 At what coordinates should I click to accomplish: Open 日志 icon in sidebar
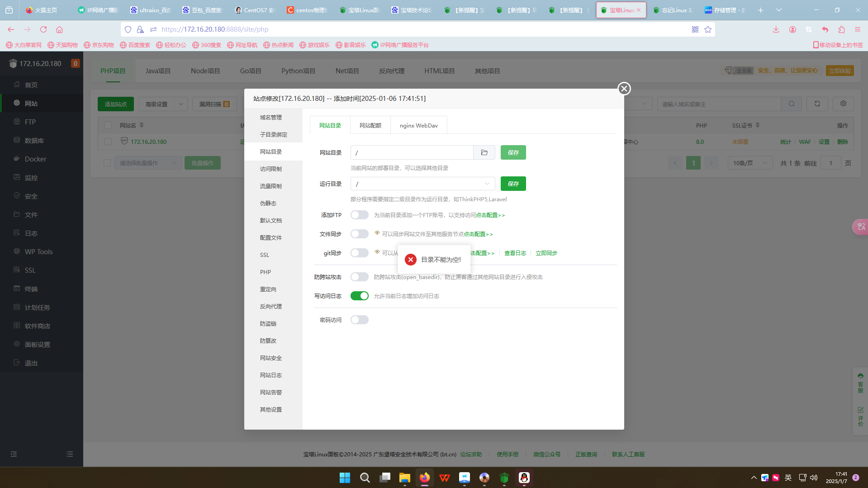pyautogui.click(x=17, y=233)
